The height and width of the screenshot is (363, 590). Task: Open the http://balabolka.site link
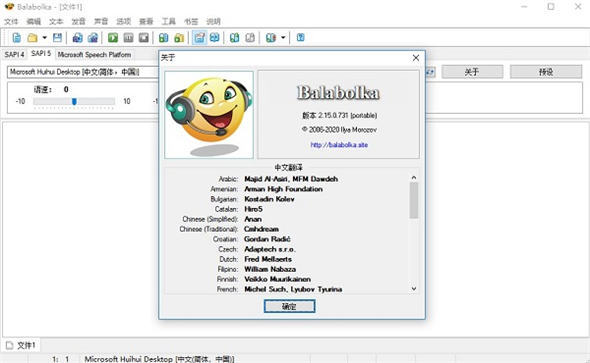[339, 145]
